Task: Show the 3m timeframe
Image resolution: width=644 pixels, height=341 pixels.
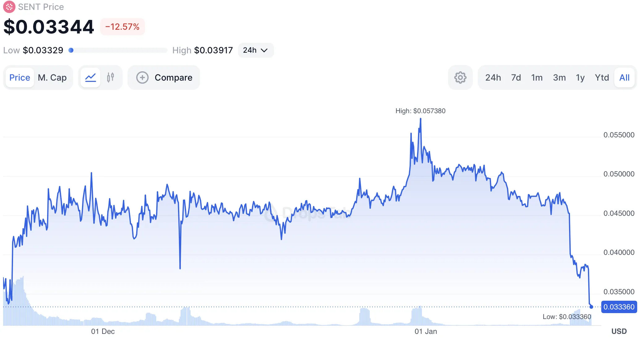Action: tap(559, 77)
